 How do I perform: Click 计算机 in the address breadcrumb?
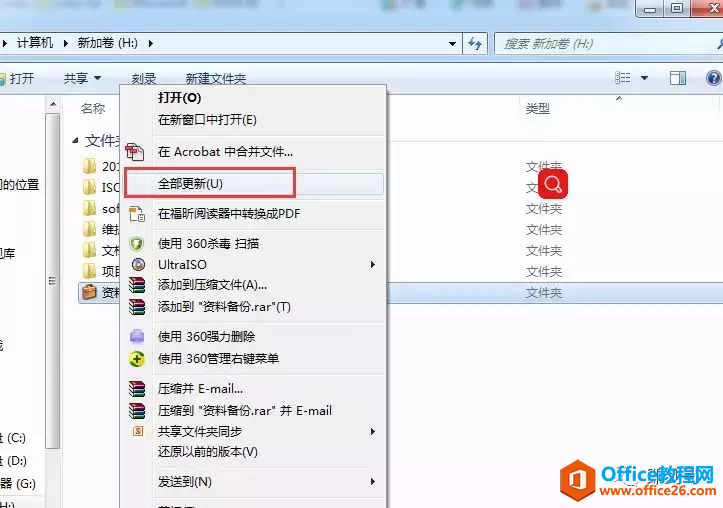35,43
